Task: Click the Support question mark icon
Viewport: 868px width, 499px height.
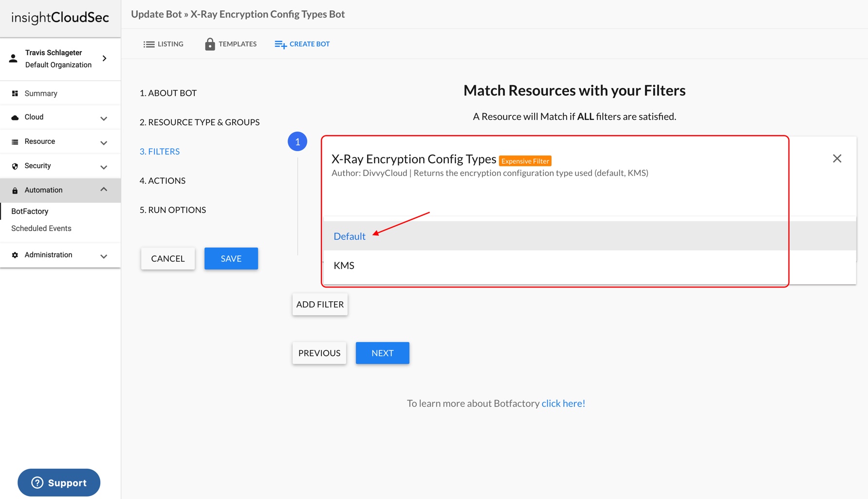Action: [x=37, y=482]
